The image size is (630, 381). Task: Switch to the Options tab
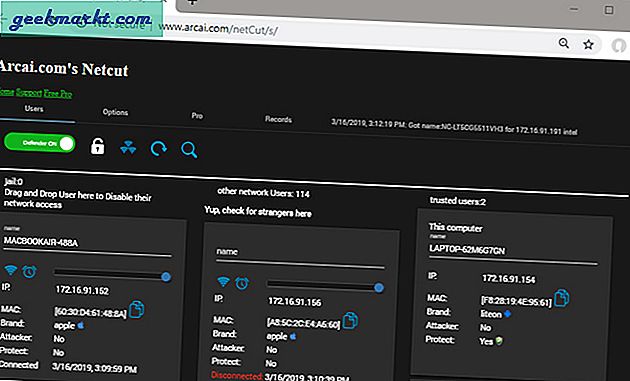pyautogui.click(x=115, y=112)
